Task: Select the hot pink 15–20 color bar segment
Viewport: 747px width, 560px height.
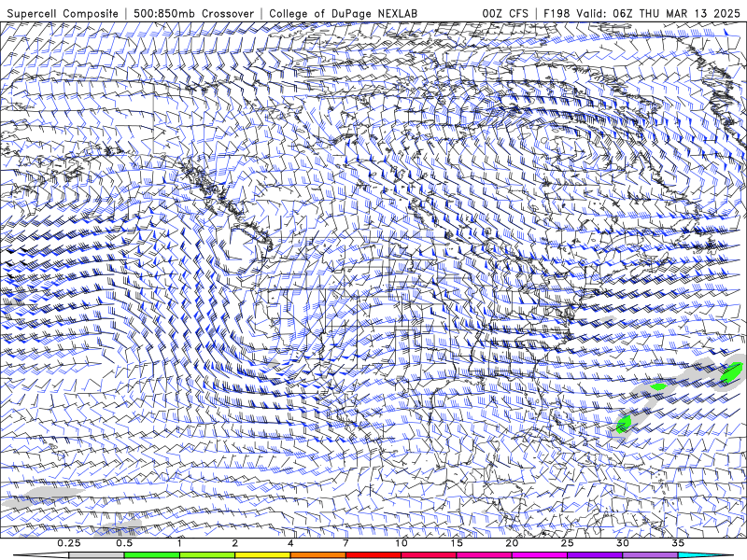Action: point(484,555)
